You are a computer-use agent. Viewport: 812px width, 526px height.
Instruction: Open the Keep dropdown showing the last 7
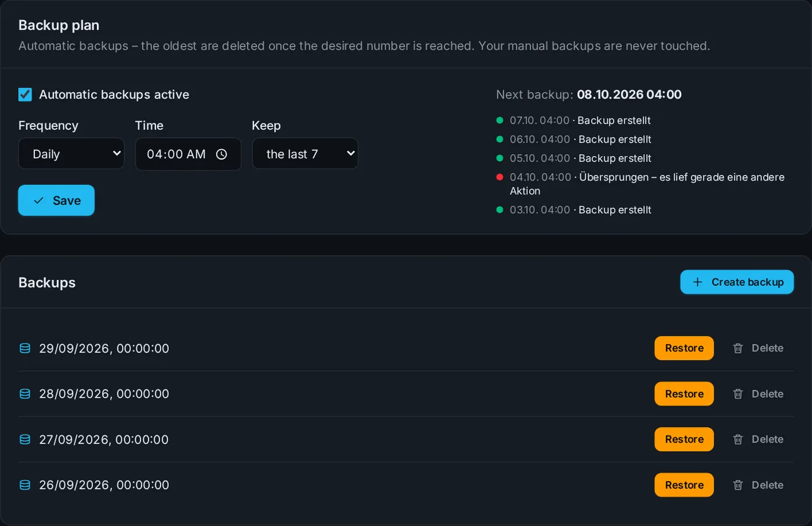click(305, 154)
